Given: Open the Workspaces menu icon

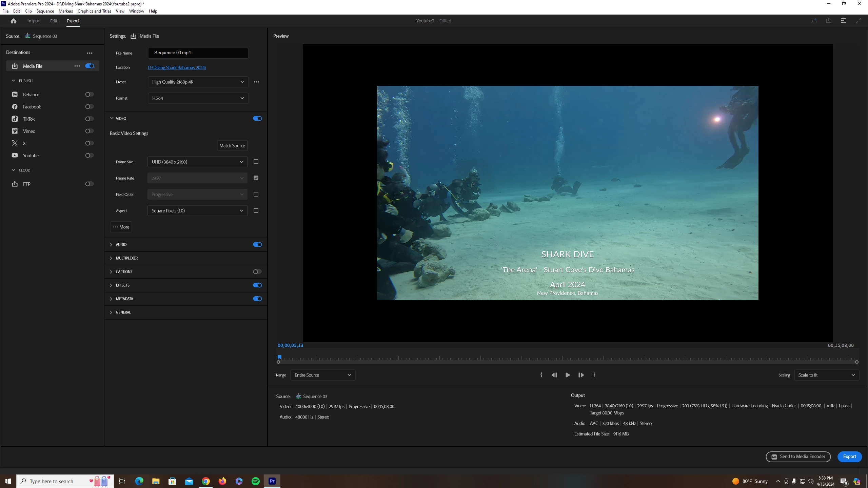Looking at the screenshot, I should pyautogui.click(x=843, y=21).
